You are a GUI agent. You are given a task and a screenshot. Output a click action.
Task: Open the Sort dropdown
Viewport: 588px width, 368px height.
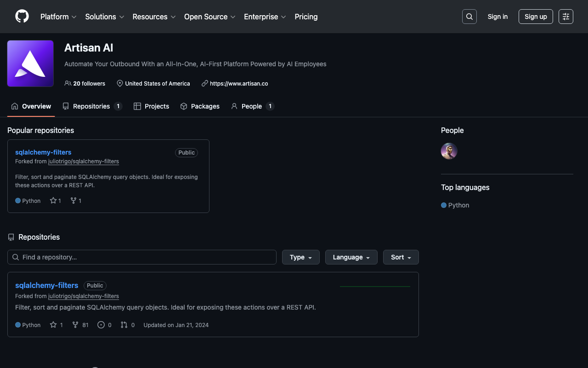pyautogui.click(x=401, y=257)
